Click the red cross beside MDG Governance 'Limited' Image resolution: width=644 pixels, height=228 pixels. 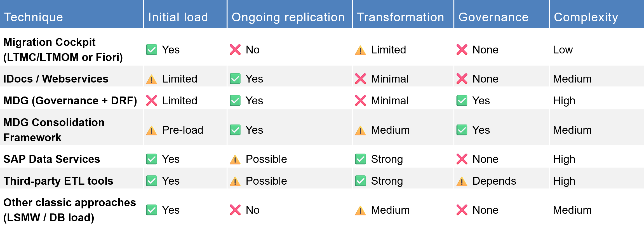point(152,101)
